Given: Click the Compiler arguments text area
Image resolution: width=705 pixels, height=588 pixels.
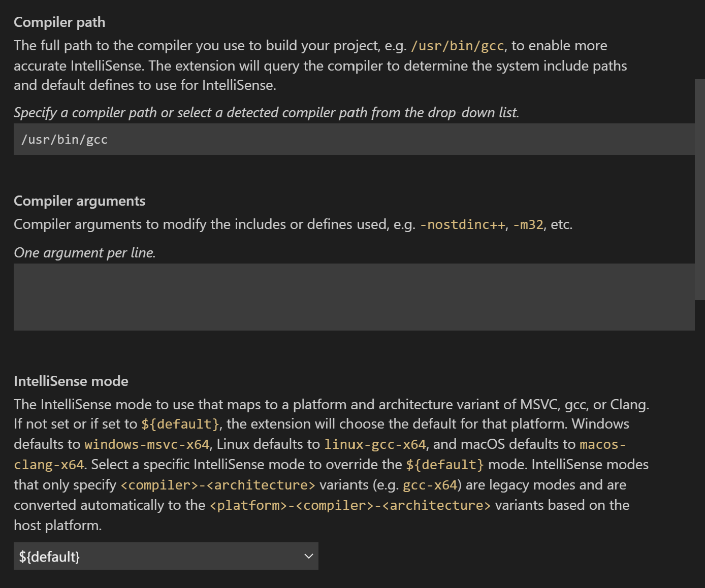Looking at the screenshot, I should pyautogui.click(x=305, y=297).
